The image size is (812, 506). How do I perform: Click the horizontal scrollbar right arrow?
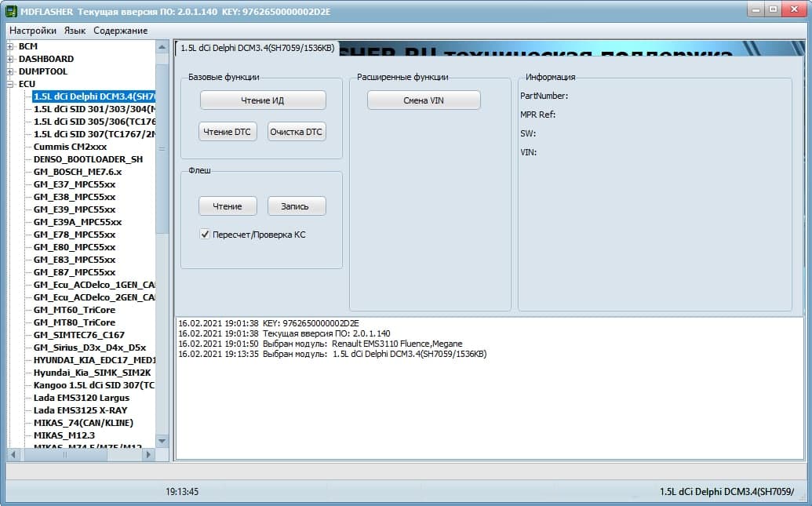(x=148, y=455)
